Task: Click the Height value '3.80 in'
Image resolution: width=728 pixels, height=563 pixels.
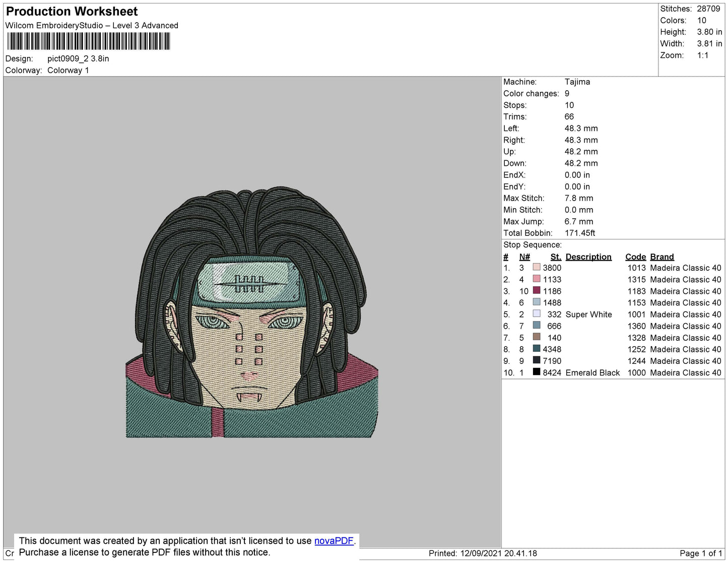Action: tap(709, 32)
